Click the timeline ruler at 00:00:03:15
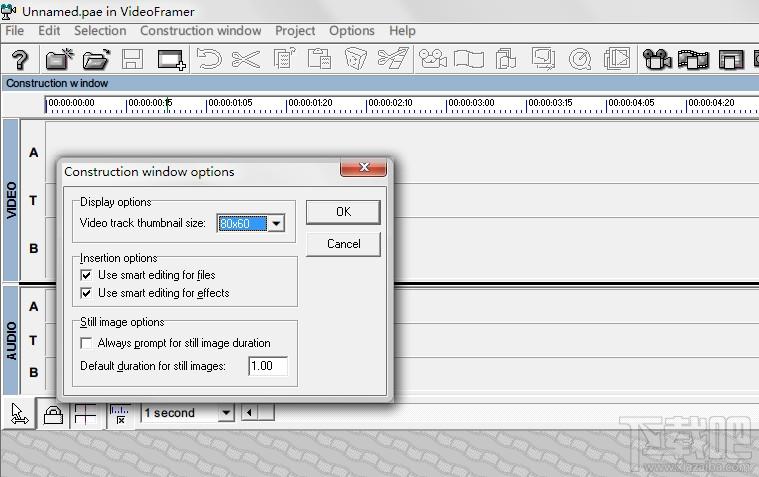This screenshot has width=759, height=477. 550,103
